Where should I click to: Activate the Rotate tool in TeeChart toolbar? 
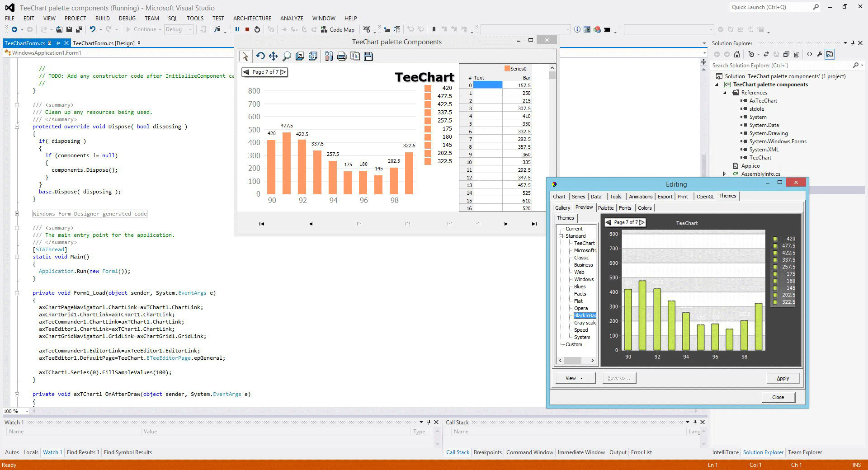(x=260, y=56)
